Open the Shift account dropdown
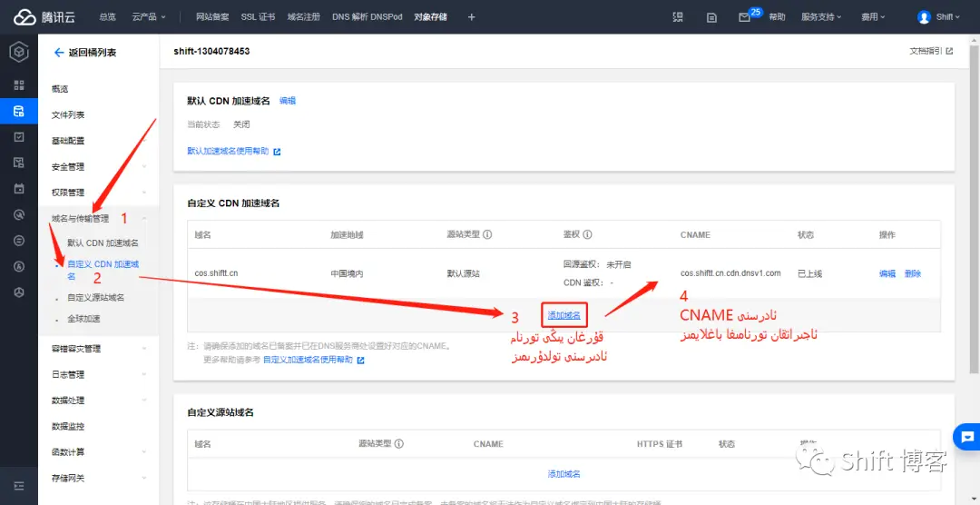 point(948,17)
